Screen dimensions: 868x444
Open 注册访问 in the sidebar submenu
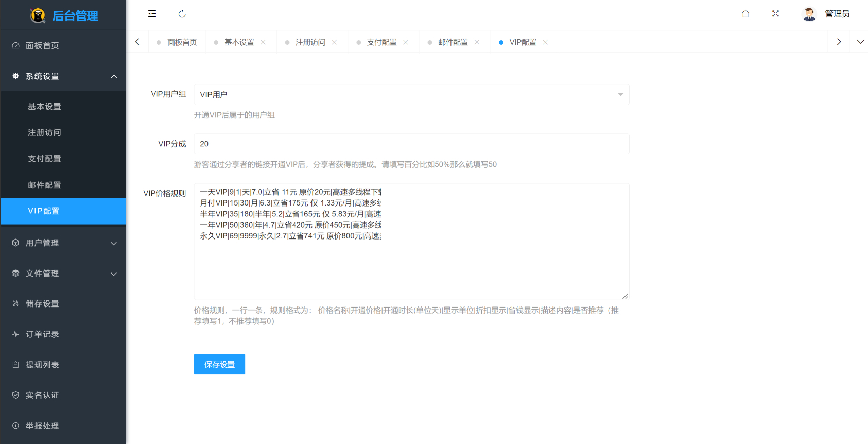pos(63,132)
